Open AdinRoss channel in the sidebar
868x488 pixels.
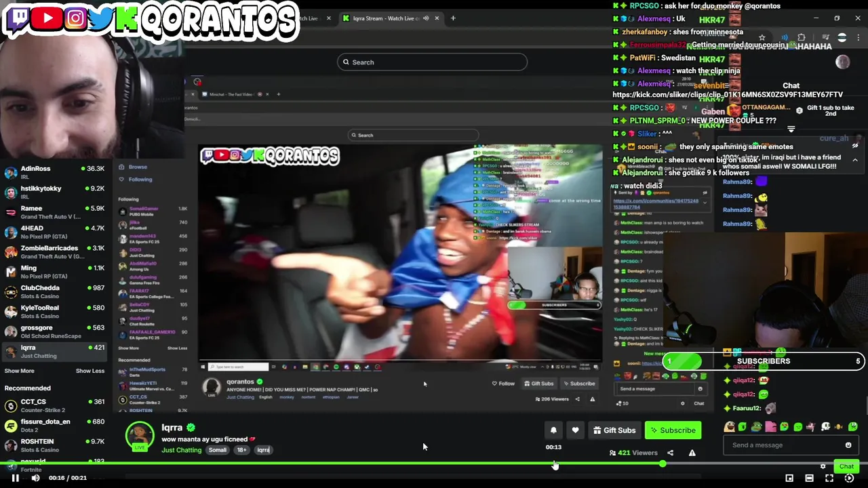[56, 172]
